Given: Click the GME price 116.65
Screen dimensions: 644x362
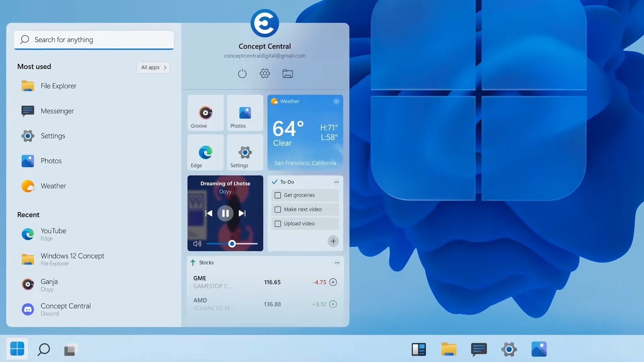Looking at the screenshot, I should click(x=272, y=282).
